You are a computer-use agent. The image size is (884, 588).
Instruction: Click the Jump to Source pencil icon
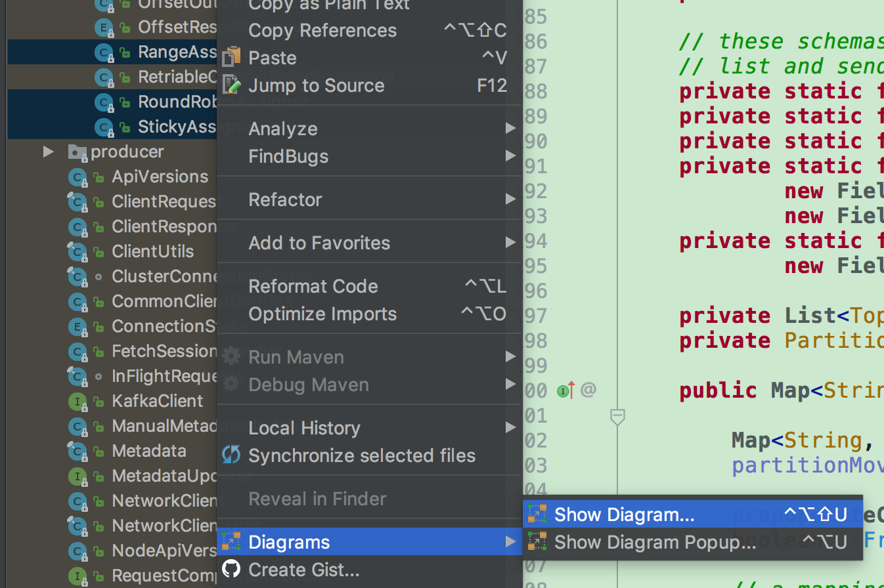pyautogui.click(x=231, y=85)
